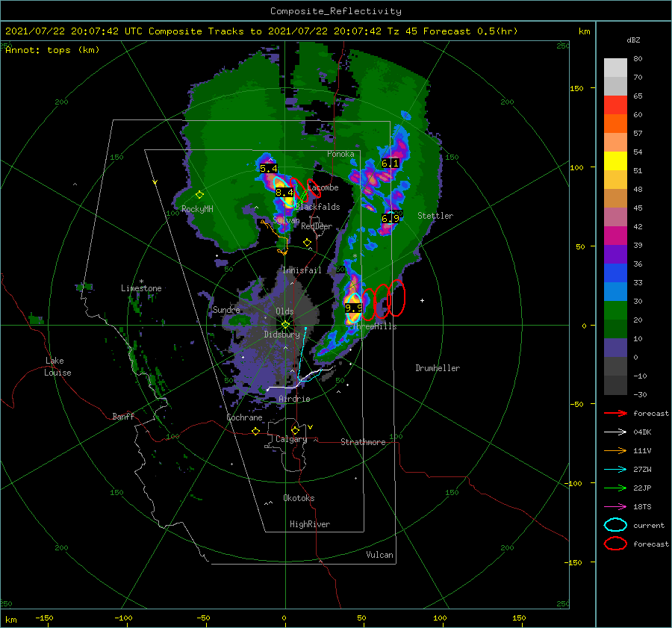The width and height of the screenshot is (672, 628).
Task: Click the cyan current ellipse legend symbol
Action: [615, 525]
